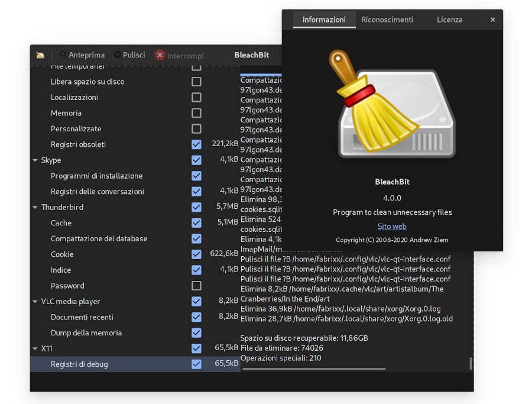Close the About dialog
The width and height of the screenshot is (532, 404).
(492, 20)
